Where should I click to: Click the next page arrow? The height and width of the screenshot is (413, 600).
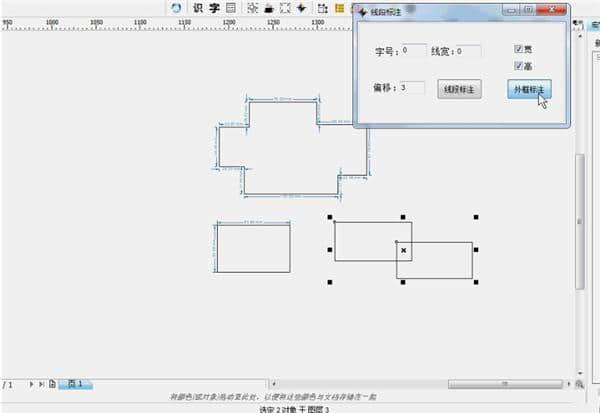pos(31,384)
